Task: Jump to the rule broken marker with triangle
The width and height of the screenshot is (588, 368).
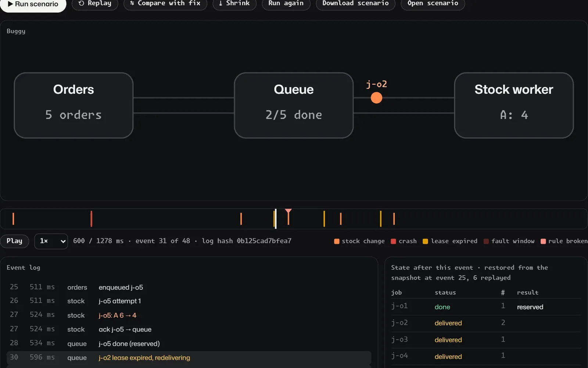Action: 288,217
